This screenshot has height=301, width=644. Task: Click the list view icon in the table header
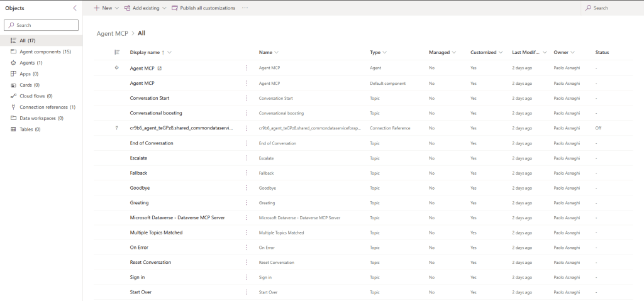[x=116, y=52]
